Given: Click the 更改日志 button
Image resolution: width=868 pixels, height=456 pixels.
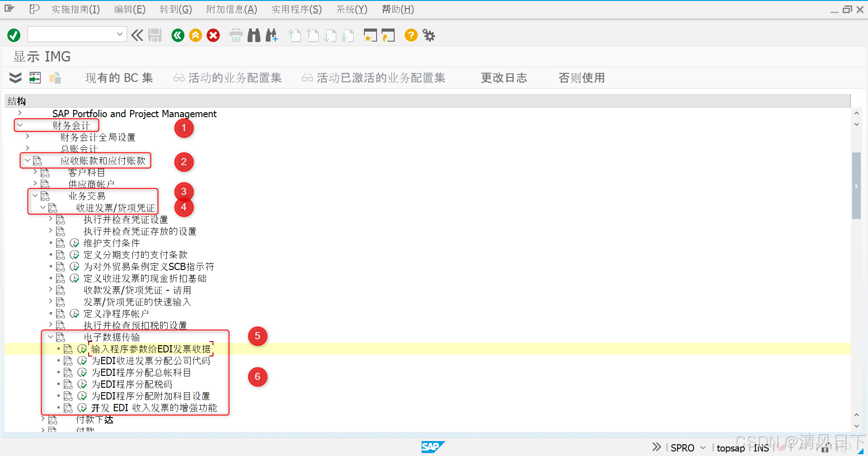Looking at the screenshot, I should point(504,78).
